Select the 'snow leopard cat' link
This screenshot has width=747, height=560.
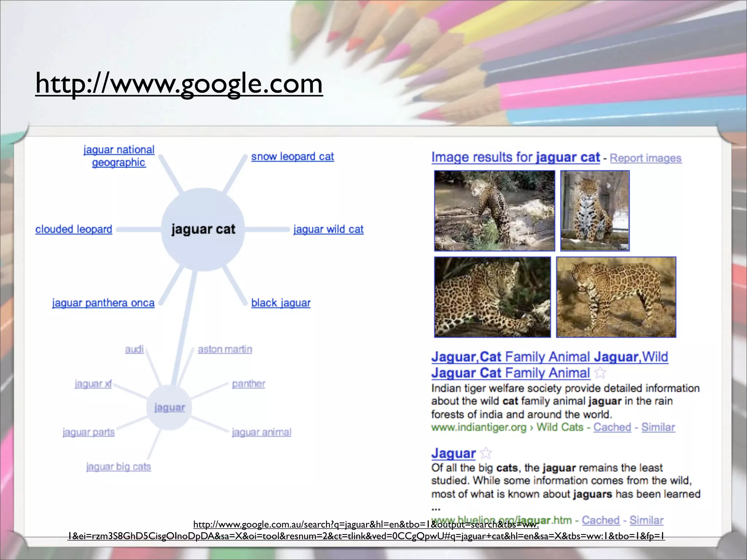click(x=293, y=157)
